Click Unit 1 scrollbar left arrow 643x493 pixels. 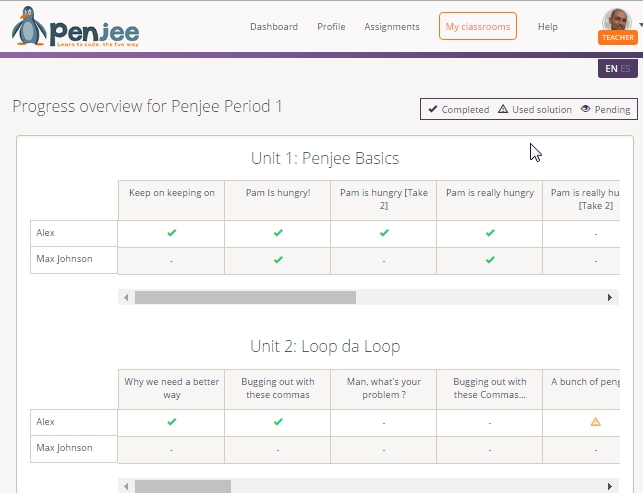click(126, 297)
